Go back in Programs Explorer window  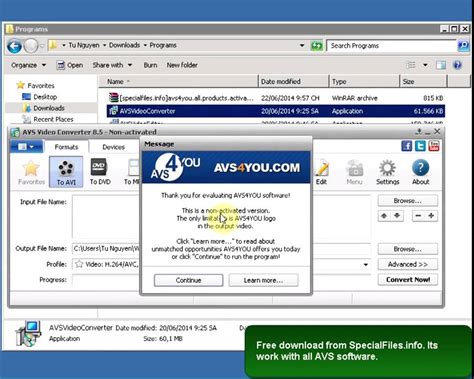click(14, 46)
